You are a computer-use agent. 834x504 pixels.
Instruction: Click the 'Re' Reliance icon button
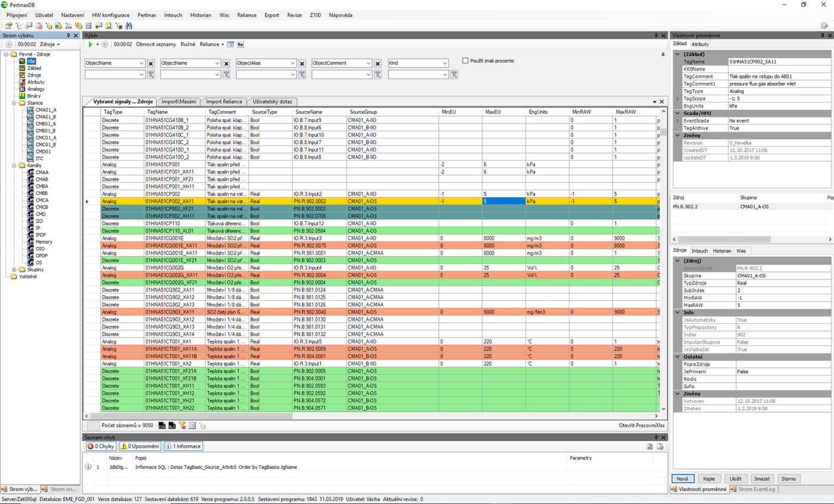[x=240, y=44]
